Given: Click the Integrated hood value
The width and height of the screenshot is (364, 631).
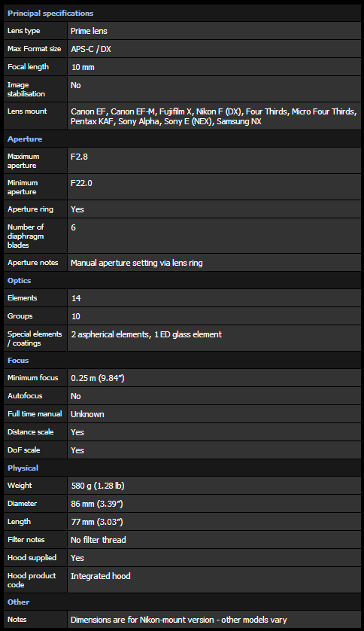Looking at the screenshot, I should [101, 576].
